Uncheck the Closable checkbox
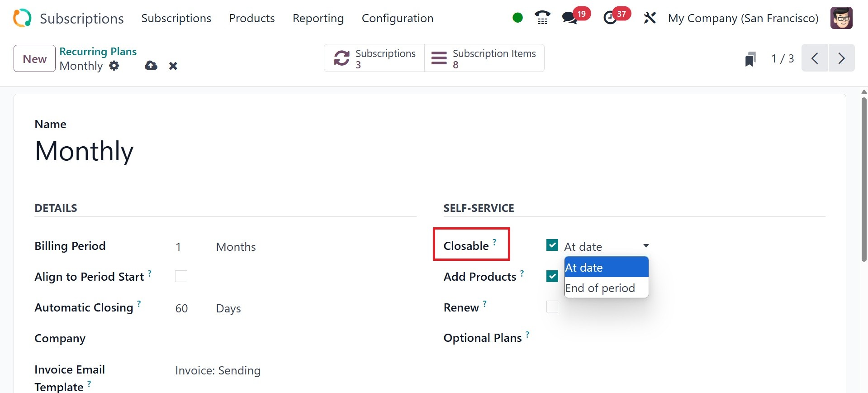This screenshot has width=868, height=393. click(x=552, y=245)
